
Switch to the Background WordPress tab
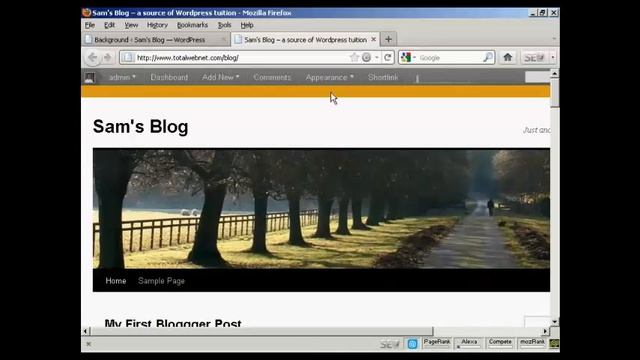click(156, 40)
